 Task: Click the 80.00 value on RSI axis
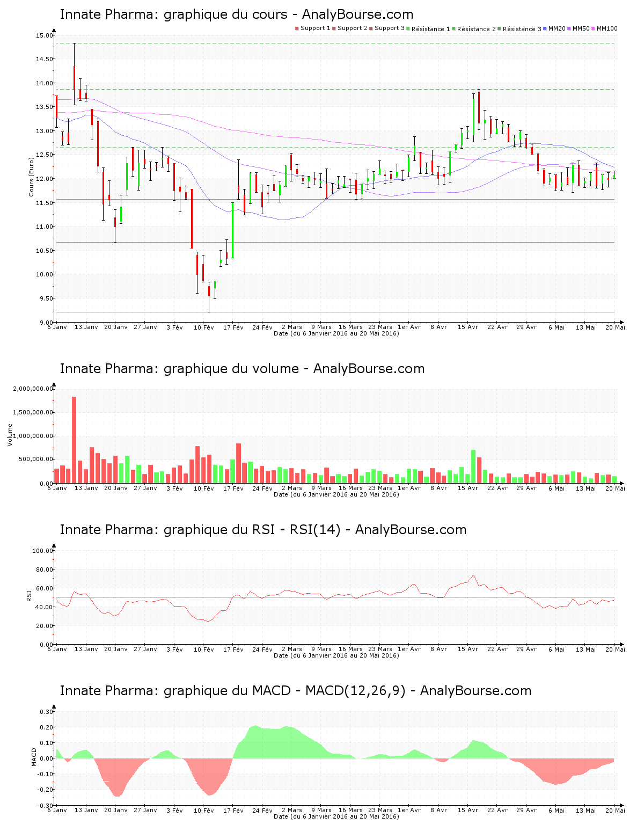pyautogui.click(x=45, y=570)
